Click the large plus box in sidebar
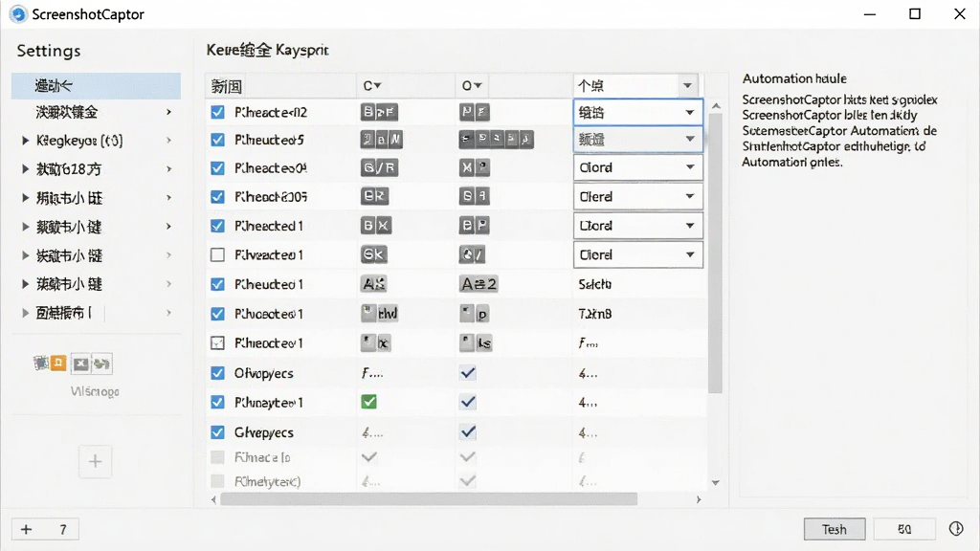The image size is (980, 551). (x=95, y=462)
